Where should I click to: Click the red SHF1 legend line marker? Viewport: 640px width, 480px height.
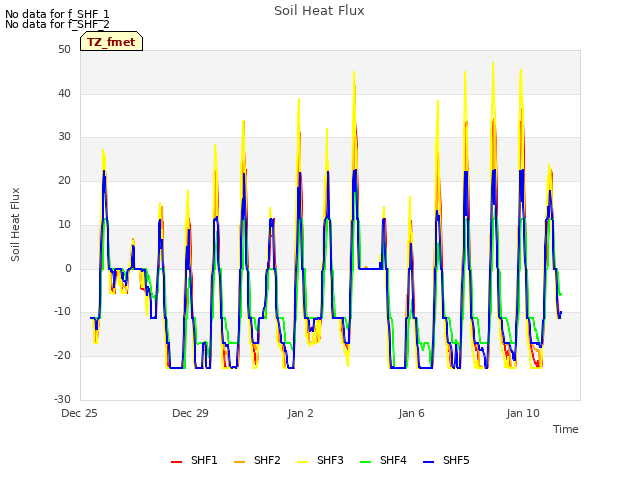click(x=176, y=462)
